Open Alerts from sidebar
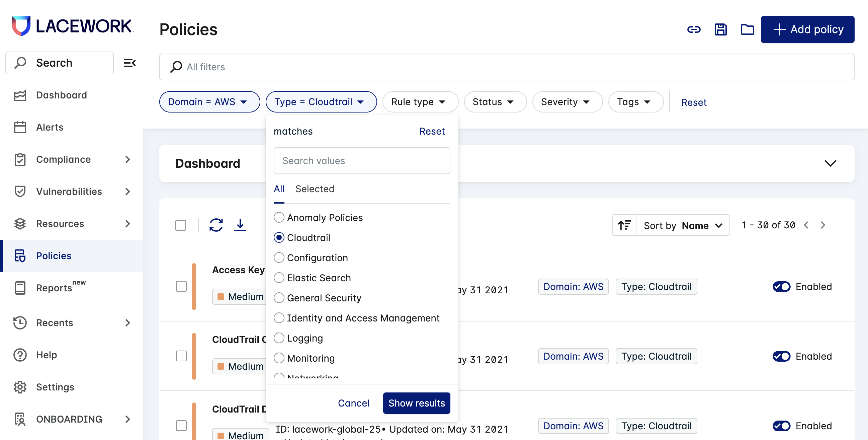This screenshot has width=868, height=440. (50, 127)
